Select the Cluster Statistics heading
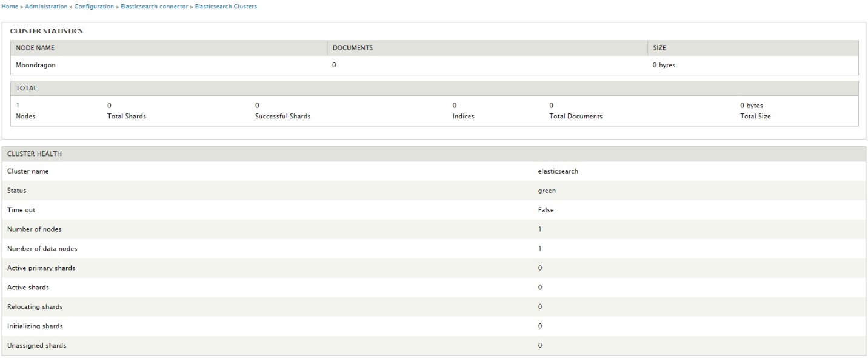 (x=47, y=31)
